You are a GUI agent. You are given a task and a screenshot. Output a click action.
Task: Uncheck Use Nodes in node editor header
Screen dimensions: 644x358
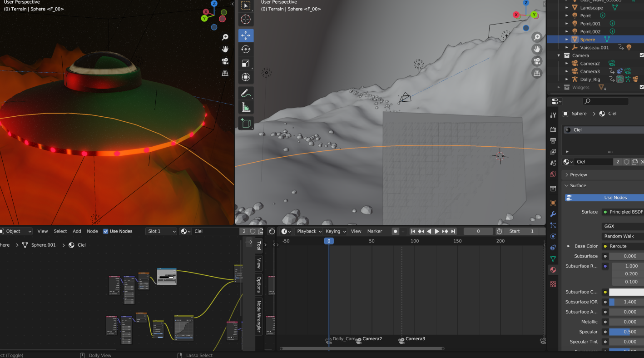[x=106, y=231]
